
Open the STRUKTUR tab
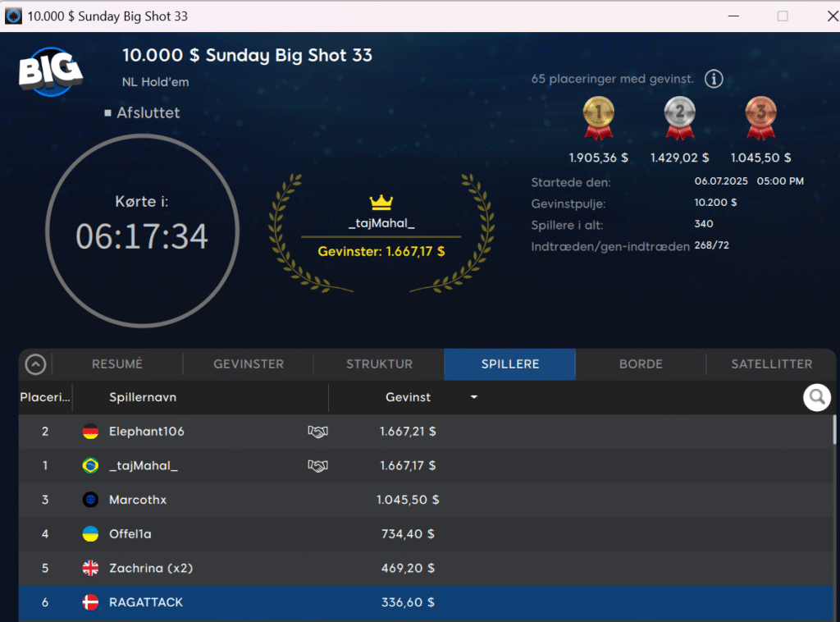(379, 364)
